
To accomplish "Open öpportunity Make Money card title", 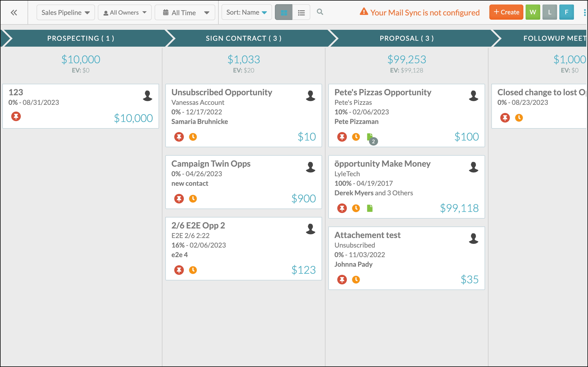I will point(382,164).
